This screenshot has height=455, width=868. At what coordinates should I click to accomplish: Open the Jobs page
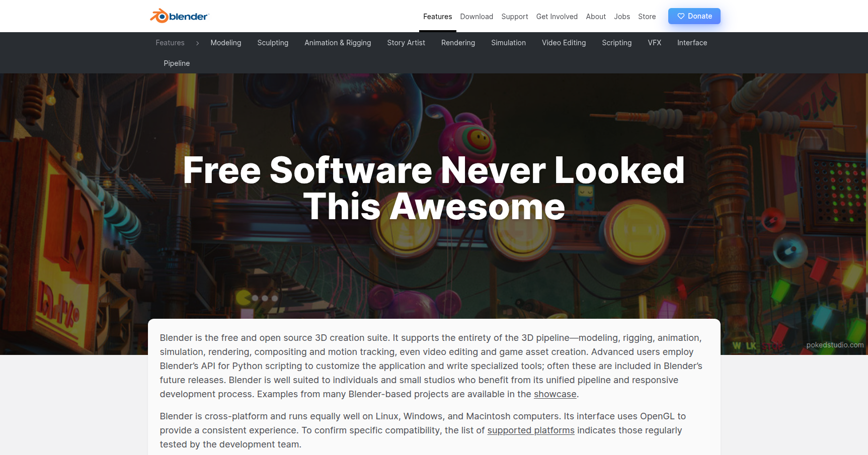pos(621,17)
